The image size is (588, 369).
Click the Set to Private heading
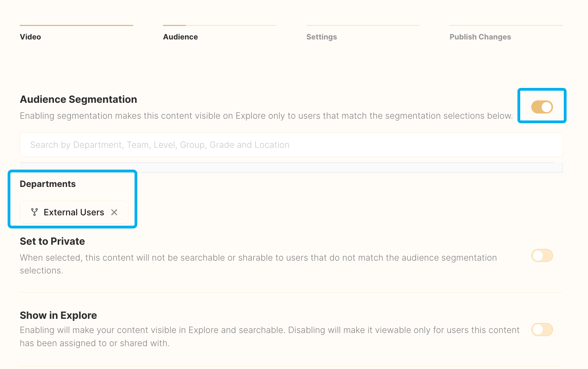point(52,241)
